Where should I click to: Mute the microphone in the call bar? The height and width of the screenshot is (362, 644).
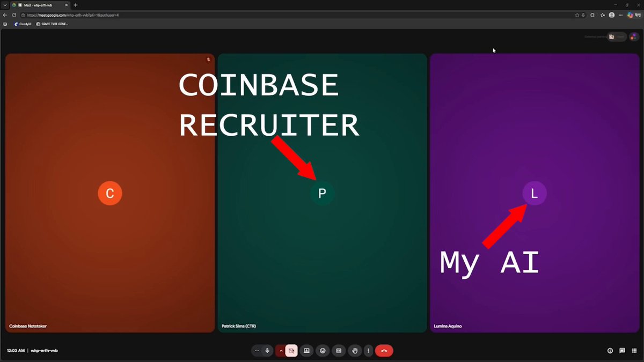click(267, 351)
